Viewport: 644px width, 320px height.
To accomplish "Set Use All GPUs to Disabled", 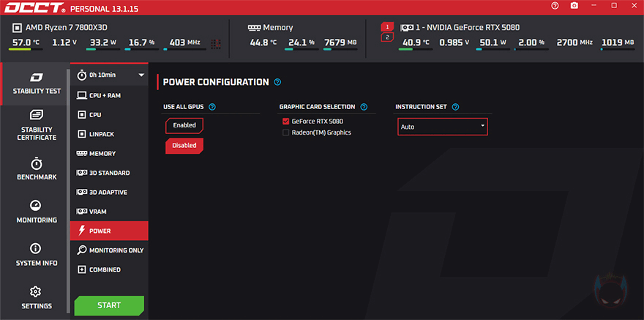I will [184, 146].
